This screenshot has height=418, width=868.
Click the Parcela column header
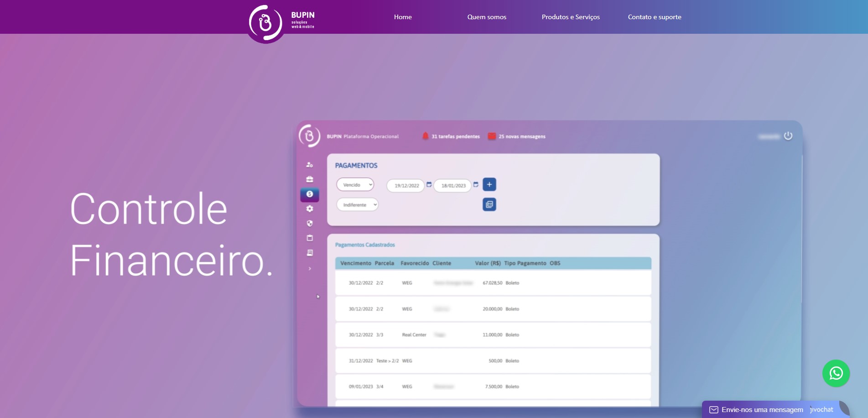(385, 263)
